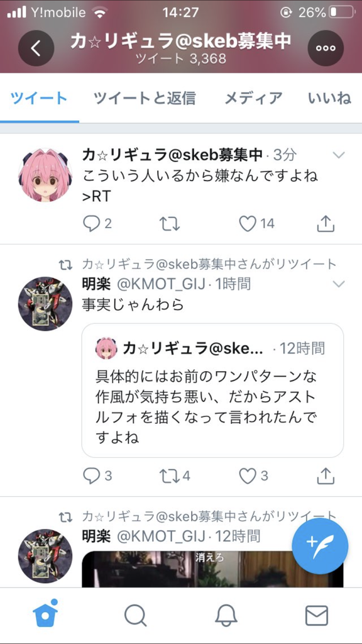This screenshot has height=644, width=362.
Task: Open the Messages envelope tab
Action: [317, 616]
